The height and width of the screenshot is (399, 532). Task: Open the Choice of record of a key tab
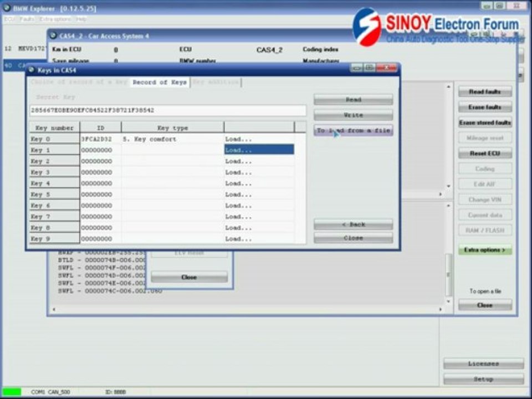79,82
